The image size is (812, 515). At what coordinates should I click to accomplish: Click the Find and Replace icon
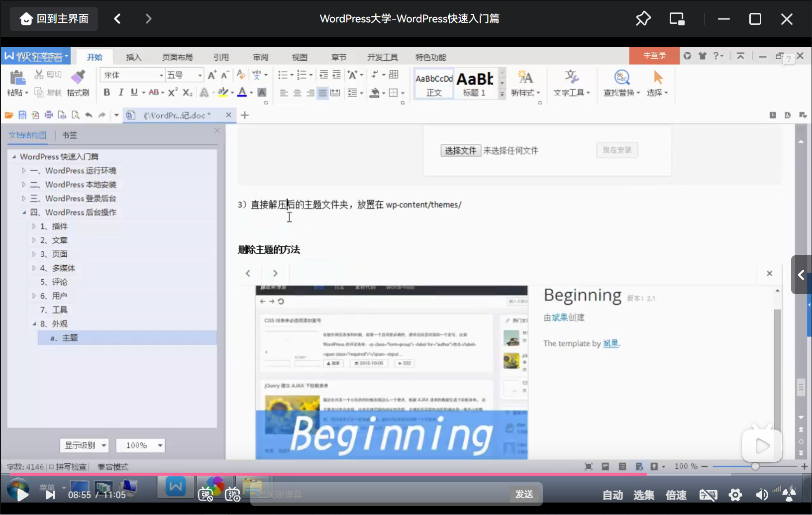(622, 78)
